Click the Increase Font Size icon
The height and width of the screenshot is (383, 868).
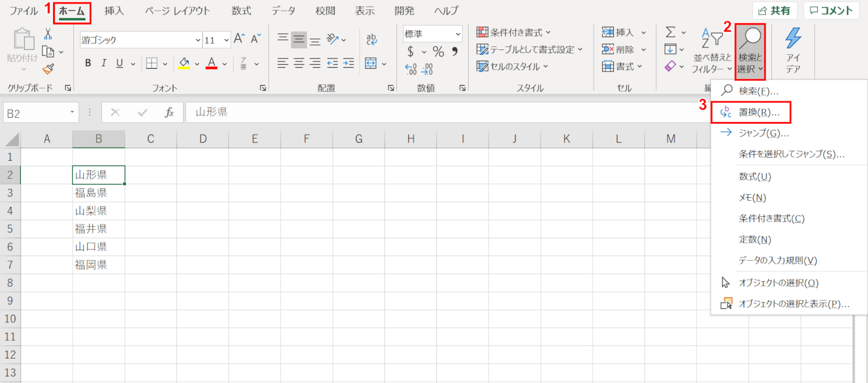(x=240, y=39)
